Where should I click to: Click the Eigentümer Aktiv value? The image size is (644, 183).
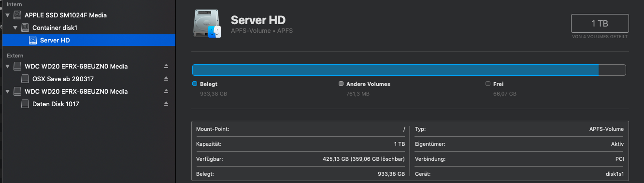(x=617, y=144)
